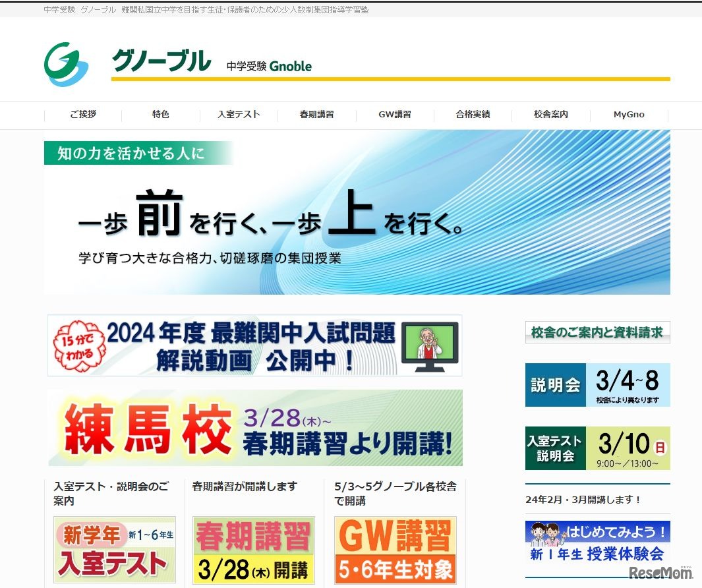Screen dimensions: 702x588
Task: Open the ご挨拶 menu item
Action: pyautogui.click(x=83, y=114)
